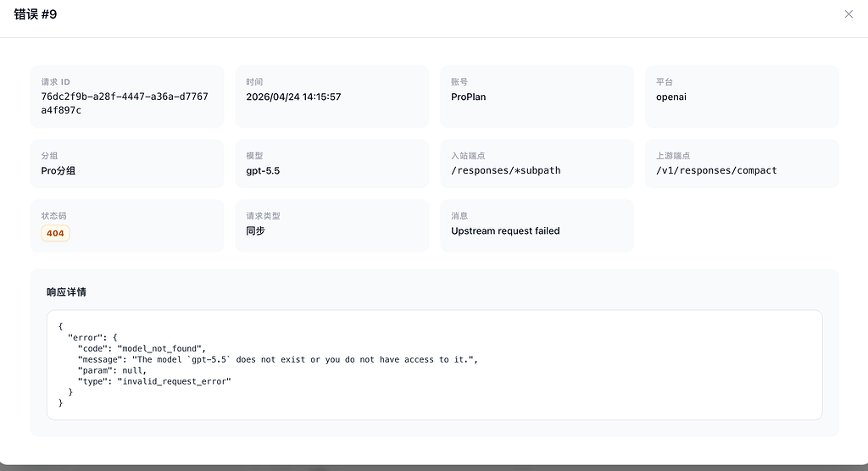Click the inbound endpoint /responses/*subpath
The height and width of the screenshot is (471, 868).
(x=506, y=170)
